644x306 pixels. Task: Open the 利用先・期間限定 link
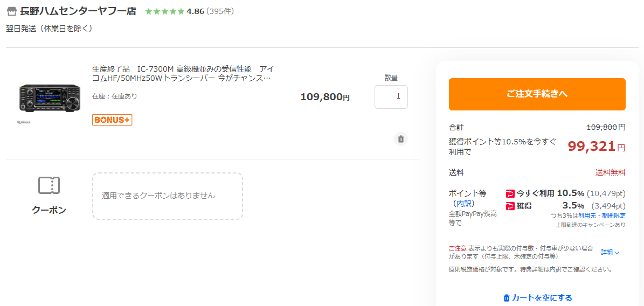point(602,215)
